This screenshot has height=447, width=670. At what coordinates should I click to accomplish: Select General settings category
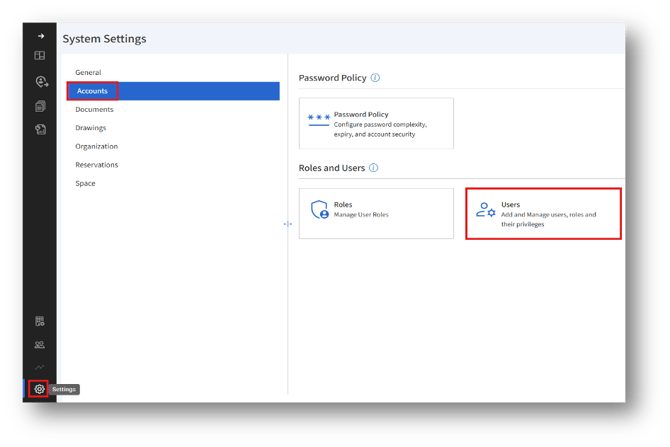[88, 73]
